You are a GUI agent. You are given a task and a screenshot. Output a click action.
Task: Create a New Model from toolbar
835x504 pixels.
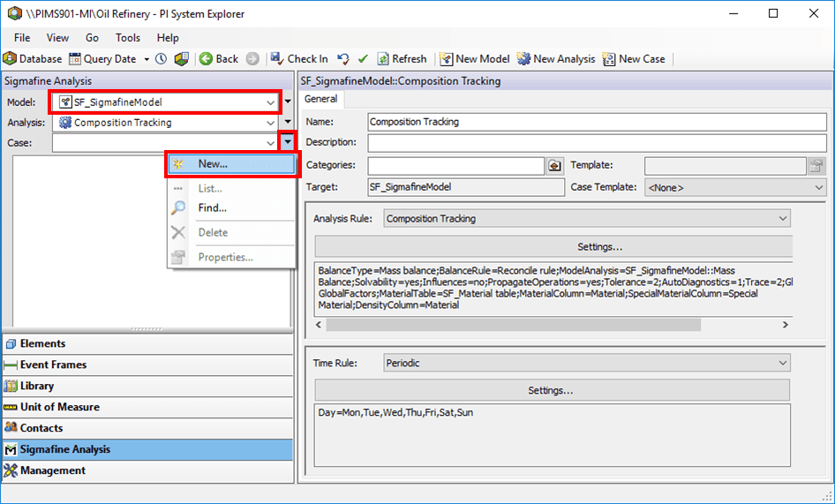[x=475, y=58]
